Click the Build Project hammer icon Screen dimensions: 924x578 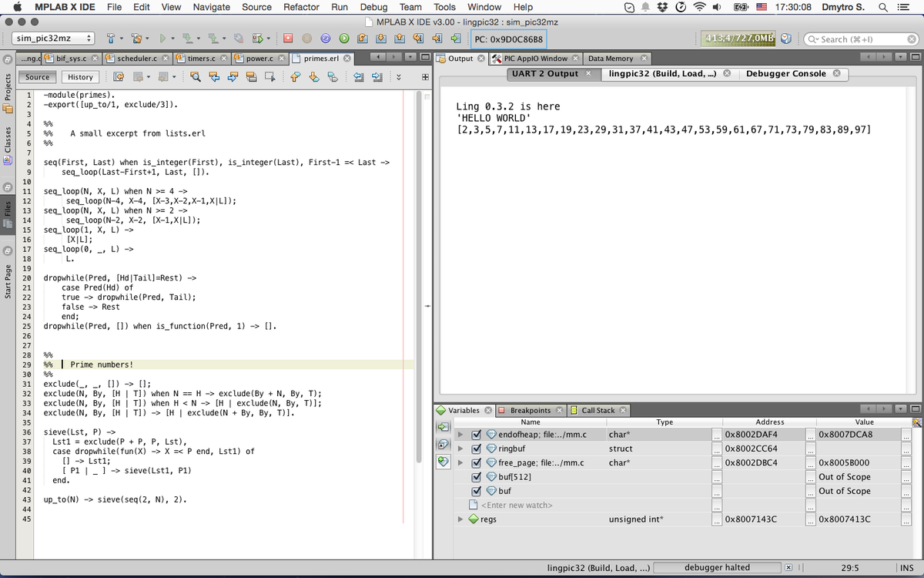[x=111, y=38]
